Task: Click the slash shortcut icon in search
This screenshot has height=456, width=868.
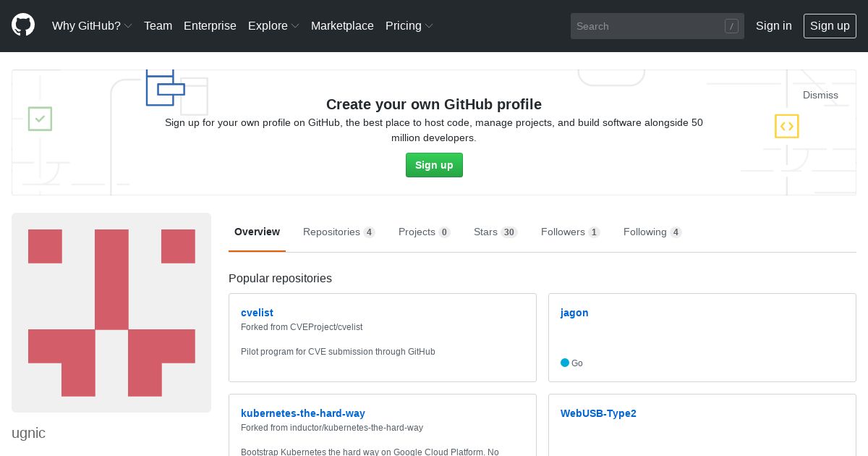Action: tap(731, 26)
